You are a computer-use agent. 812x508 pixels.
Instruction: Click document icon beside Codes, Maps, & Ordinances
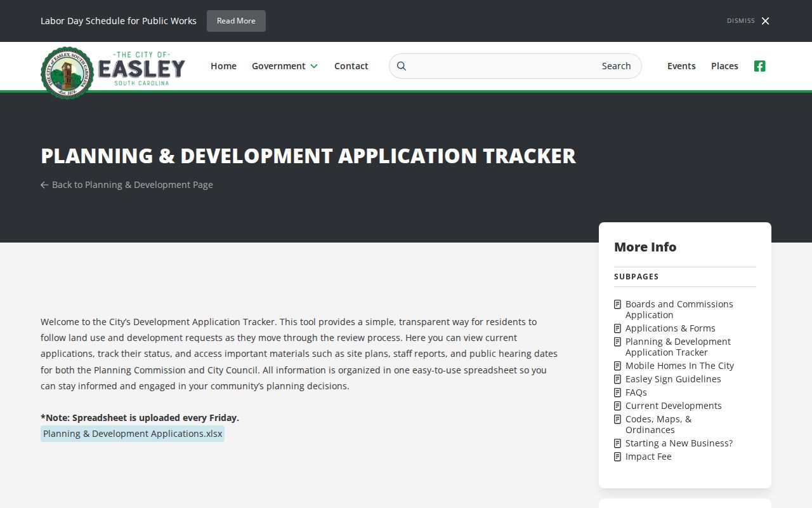tap(618, 419)
